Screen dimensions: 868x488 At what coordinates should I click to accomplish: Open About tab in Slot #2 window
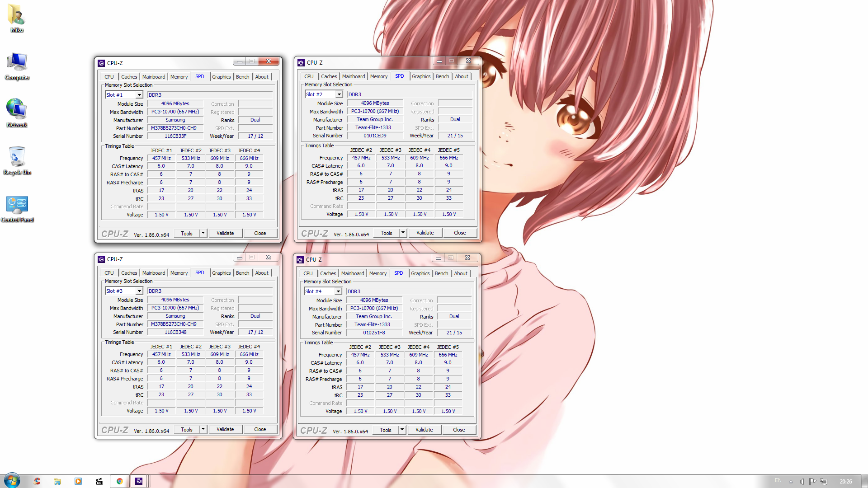click(x=462, y=76)
